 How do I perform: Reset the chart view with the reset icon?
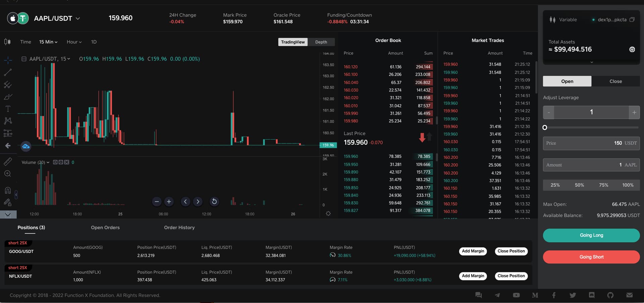pos(214,202)
